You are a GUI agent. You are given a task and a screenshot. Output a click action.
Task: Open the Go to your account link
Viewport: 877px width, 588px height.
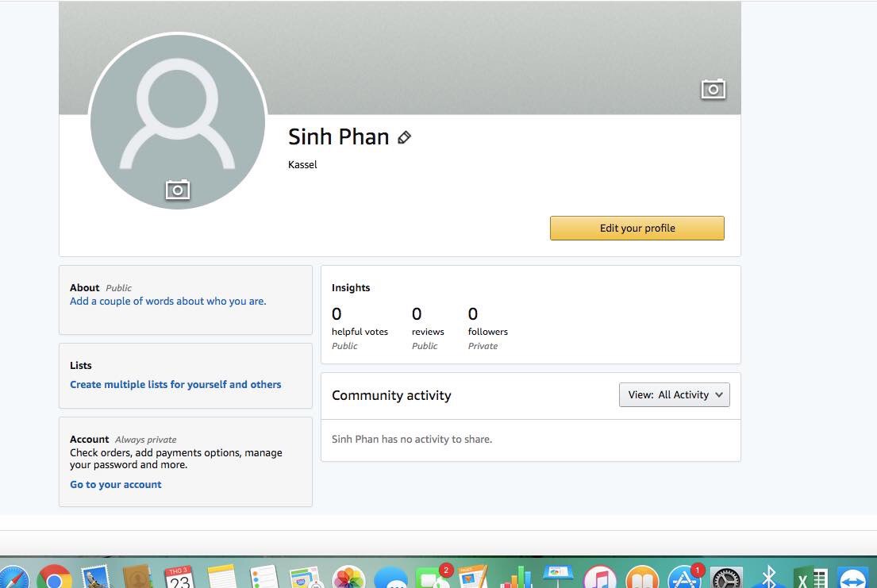tap(115, 485)
